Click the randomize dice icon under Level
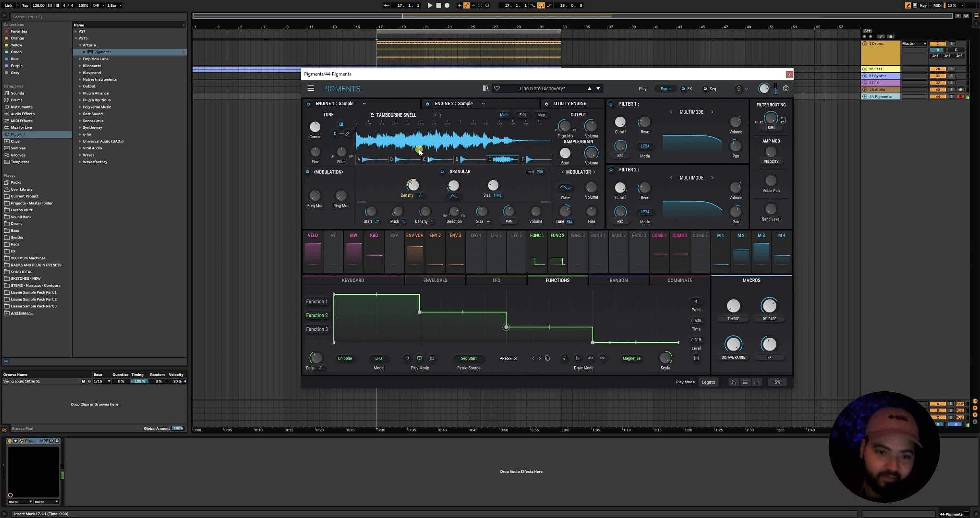This screenshot has width=980, height=518. click(696, 358)
